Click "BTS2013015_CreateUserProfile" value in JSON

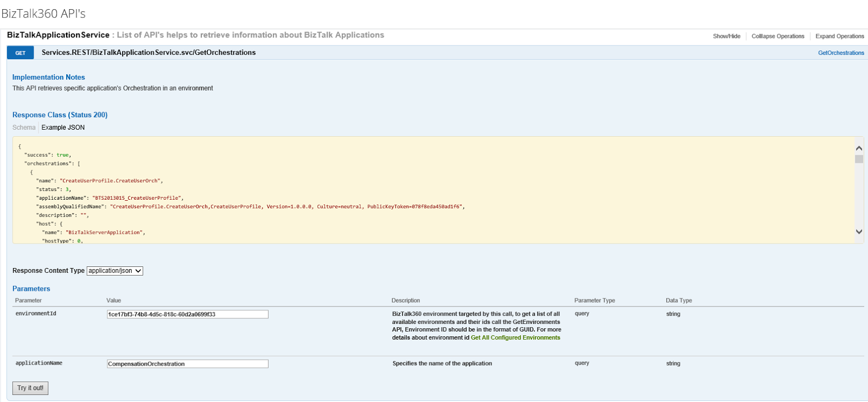pos(137,198)
